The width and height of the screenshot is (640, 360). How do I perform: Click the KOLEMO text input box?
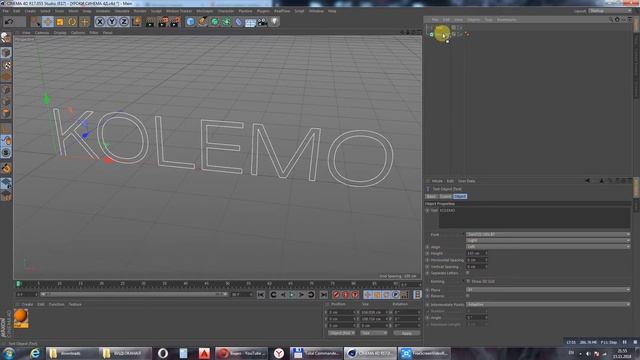point(534,218)
